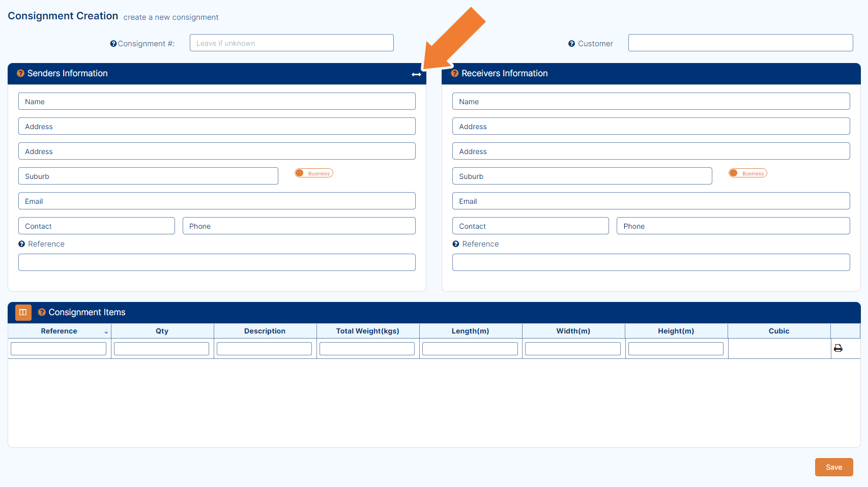
Task: Click the printer icon in items row
Action: point(838,348)
